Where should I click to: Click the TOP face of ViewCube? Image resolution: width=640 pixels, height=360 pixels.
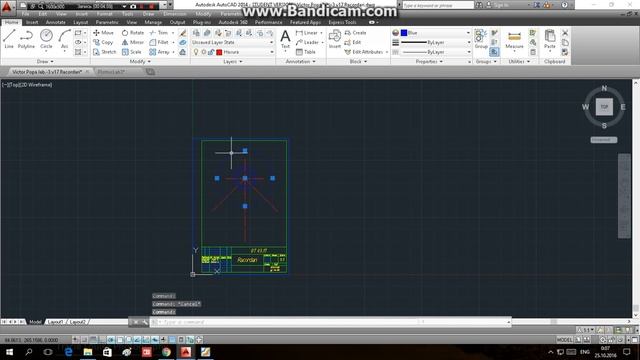[x=604, y=107]
